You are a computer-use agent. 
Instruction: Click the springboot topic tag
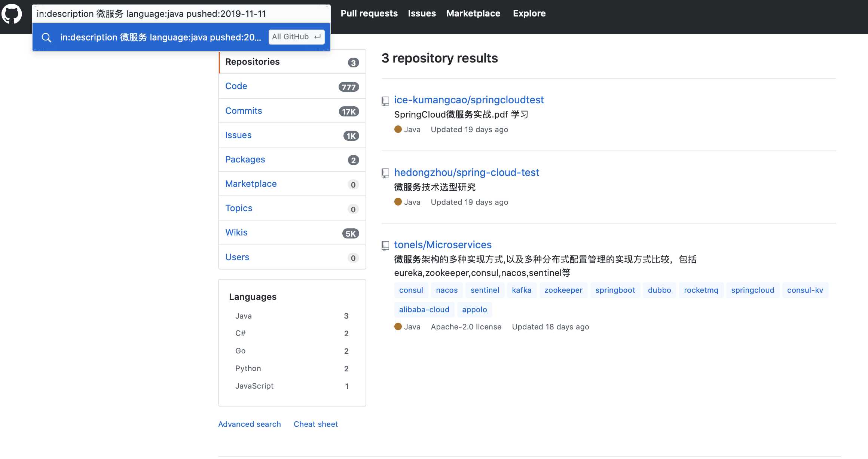[x=615, y=290]
